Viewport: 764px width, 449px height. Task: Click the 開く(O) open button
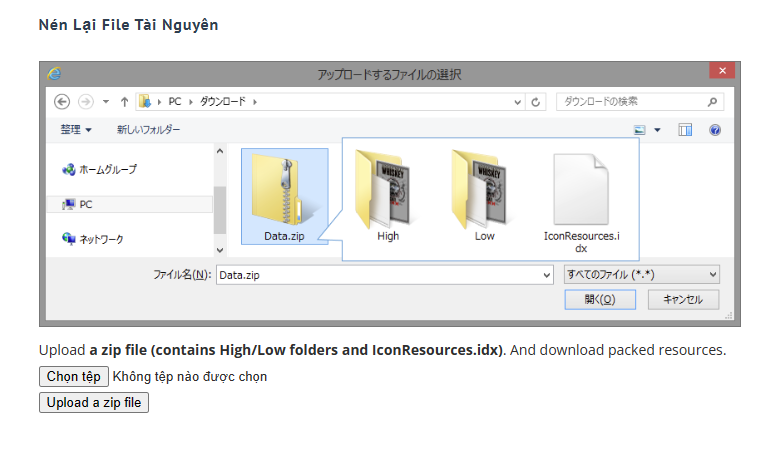pos(600,299)
